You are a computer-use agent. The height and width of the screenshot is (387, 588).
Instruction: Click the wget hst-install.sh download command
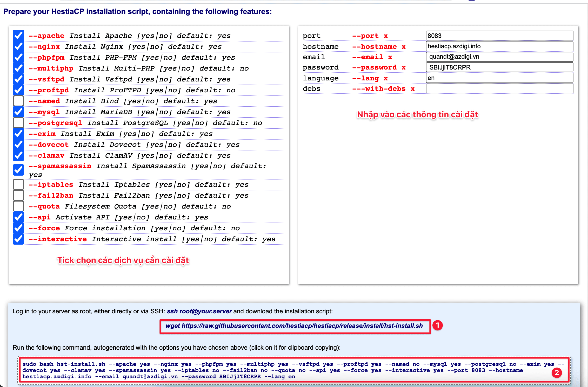[294, 326]
